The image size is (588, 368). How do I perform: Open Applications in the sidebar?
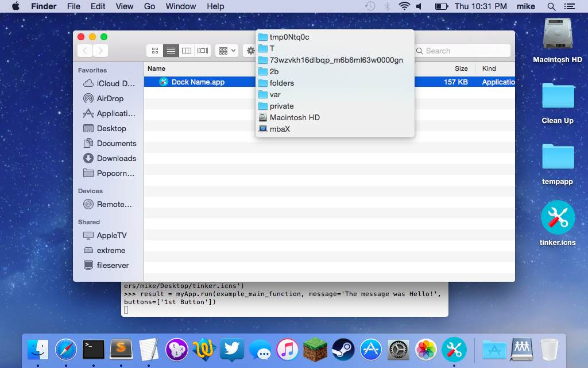point(109,113)
